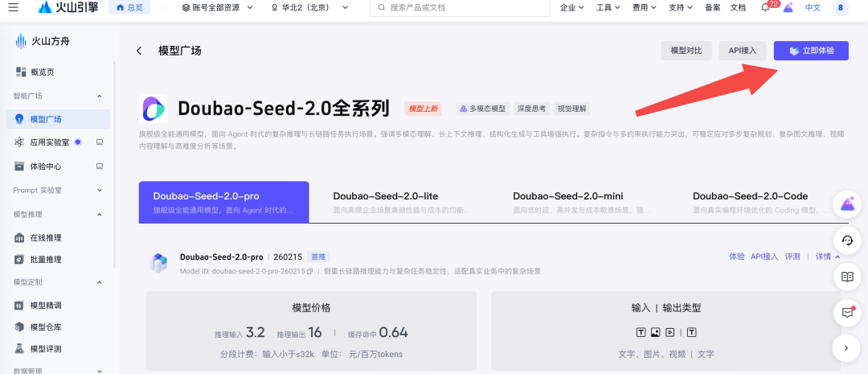Open the 备案 link
Image resolution: width=868 pixels, height=374 pixels.
tap(712, 8)
